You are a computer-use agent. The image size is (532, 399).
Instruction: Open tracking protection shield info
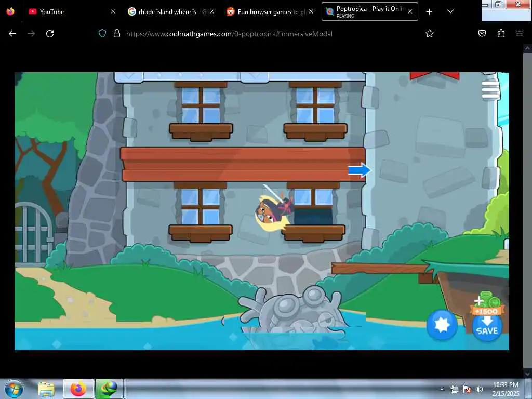tap(102, 34)
